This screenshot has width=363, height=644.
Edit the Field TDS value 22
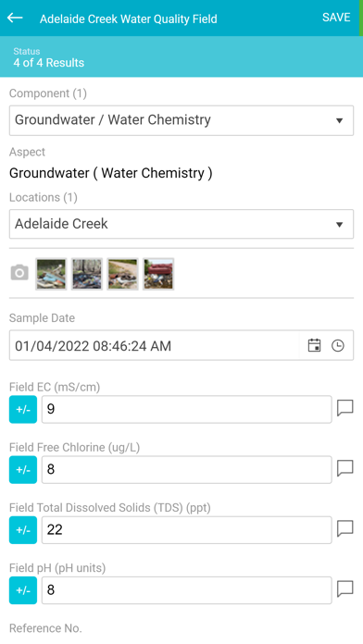click(x=187, y=530)
